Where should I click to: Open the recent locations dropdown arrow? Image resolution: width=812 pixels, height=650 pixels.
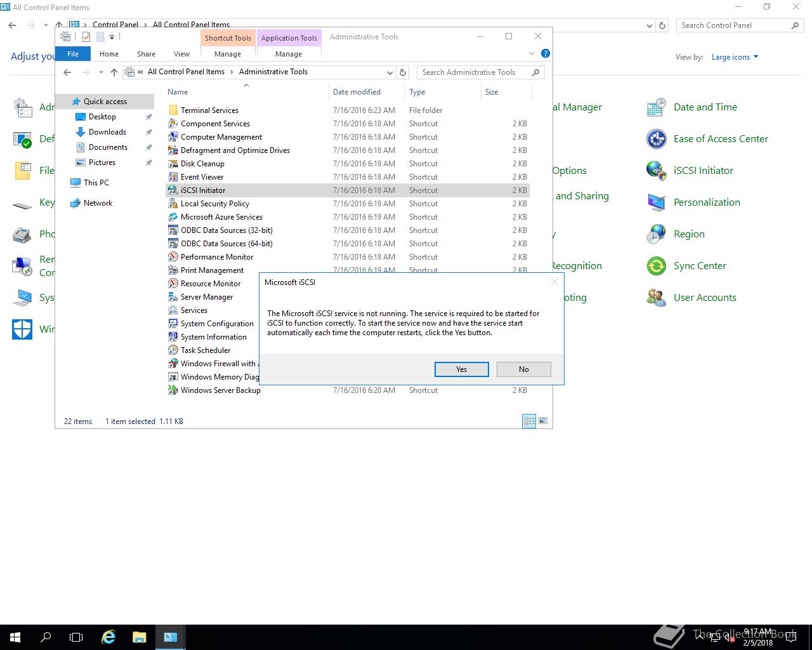click(101, 72)
